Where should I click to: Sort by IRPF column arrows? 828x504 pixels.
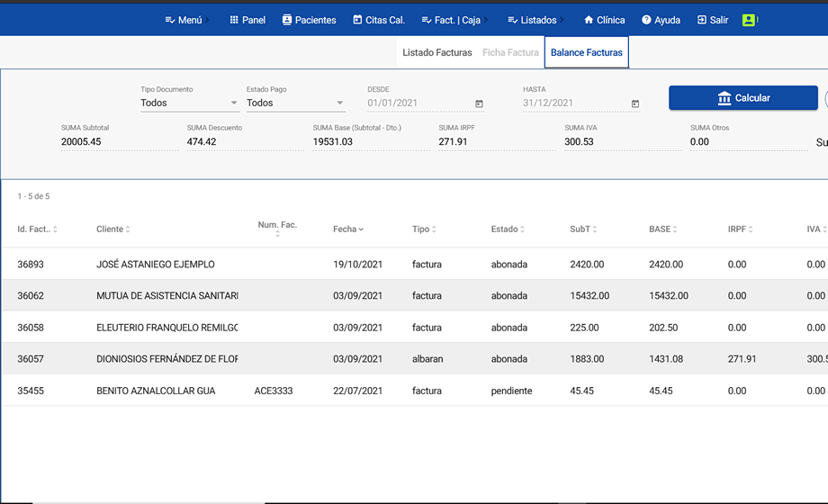(x=751, y=229)
